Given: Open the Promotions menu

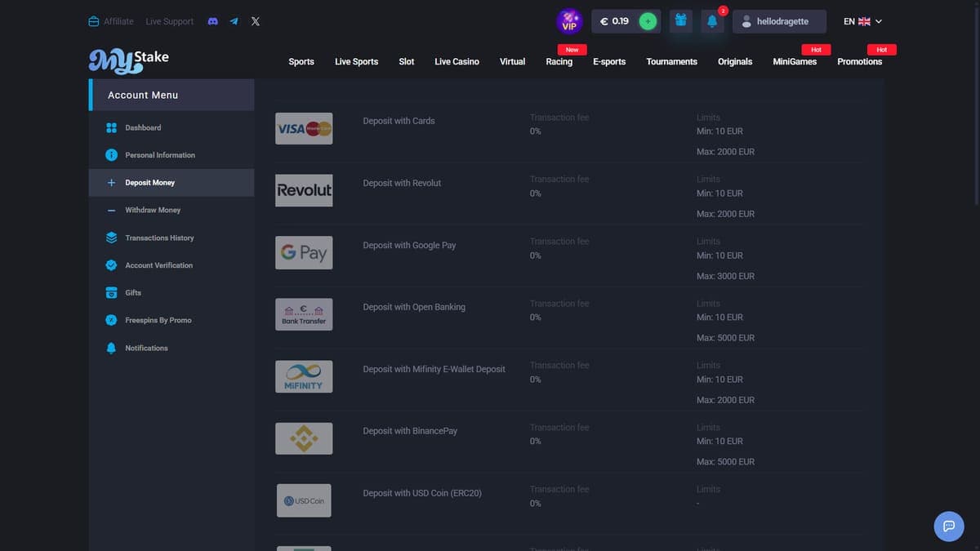Looking at the screenshot, I should point(859,61).
